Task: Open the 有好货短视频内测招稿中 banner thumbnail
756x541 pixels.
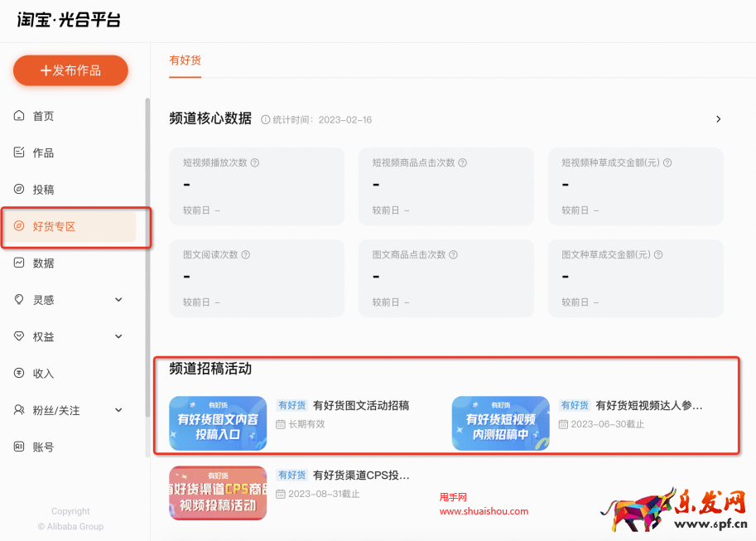Action: tap(500, 423)
